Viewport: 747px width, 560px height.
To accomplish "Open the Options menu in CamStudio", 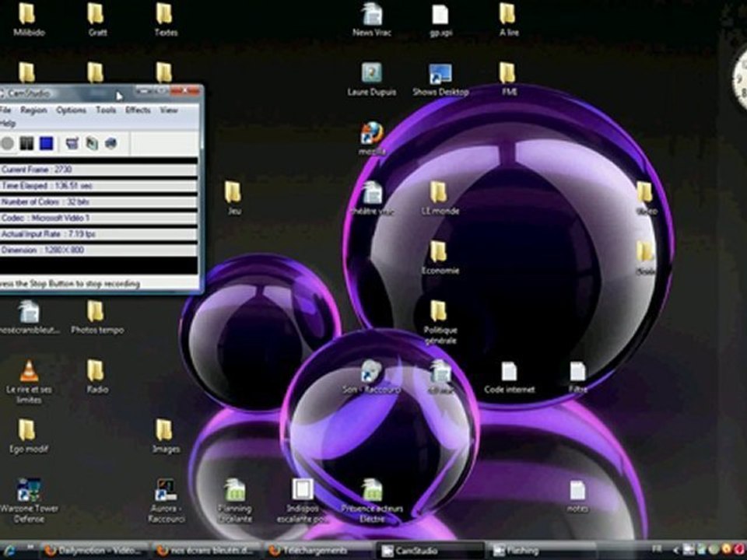I will [x=71, y=110].
